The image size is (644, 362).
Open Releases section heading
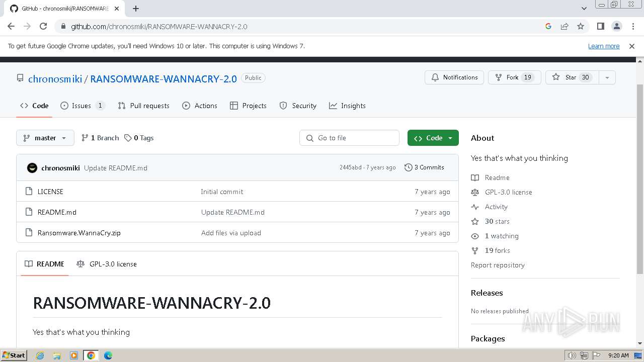click(487, 293)
